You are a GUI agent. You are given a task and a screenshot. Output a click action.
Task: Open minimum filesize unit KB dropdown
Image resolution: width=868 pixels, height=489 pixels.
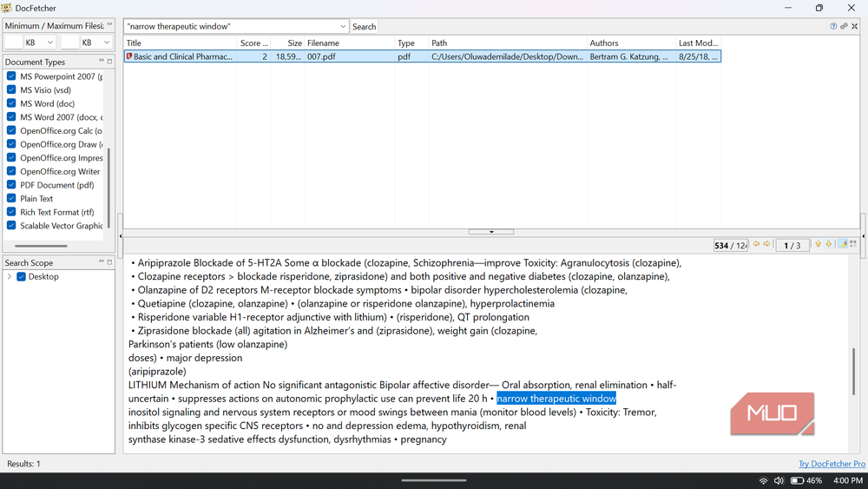click(39, 42)
